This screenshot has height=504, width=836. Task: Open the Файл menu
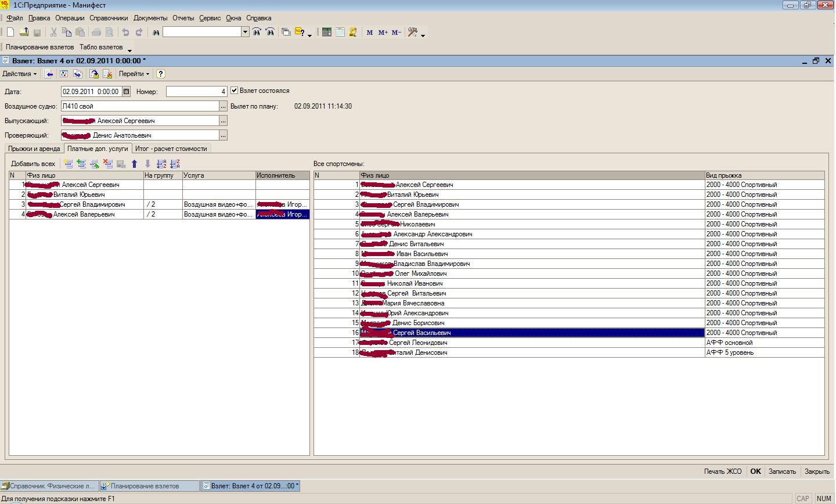[15, 18]
